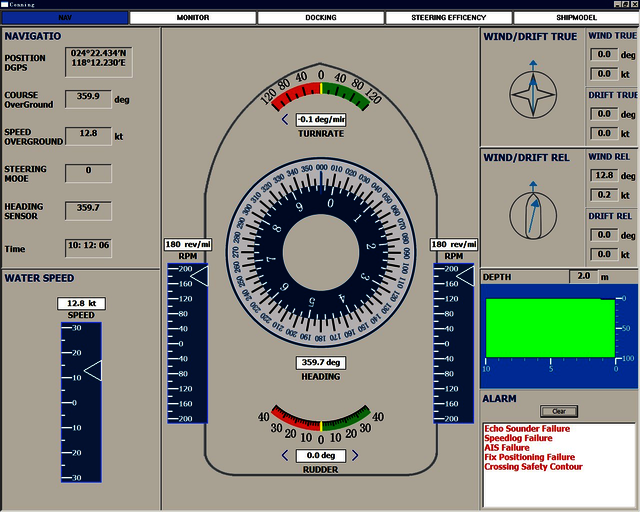Click the WATER SPEED panel heading

coord(39,278)
